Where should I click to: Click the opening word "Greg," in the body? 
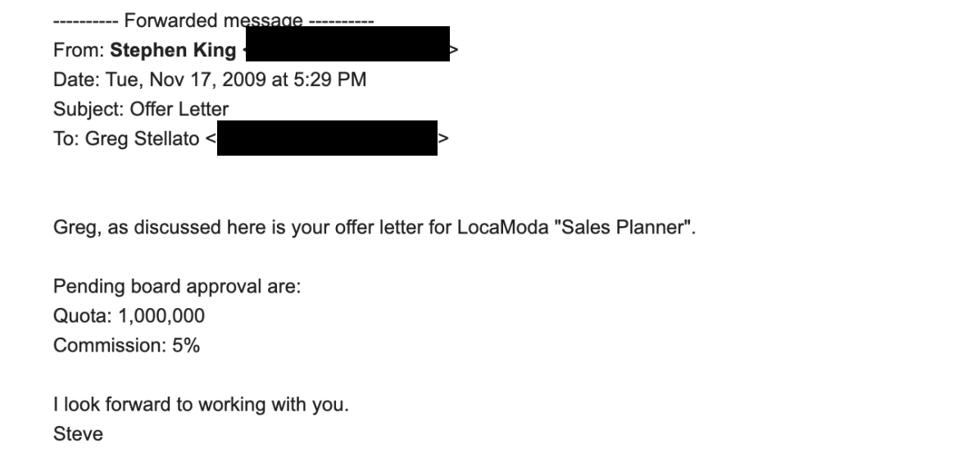point(78,227)
